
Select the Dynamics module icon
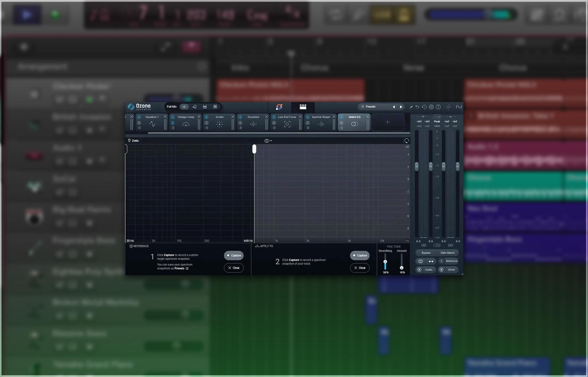coord(253,124)
